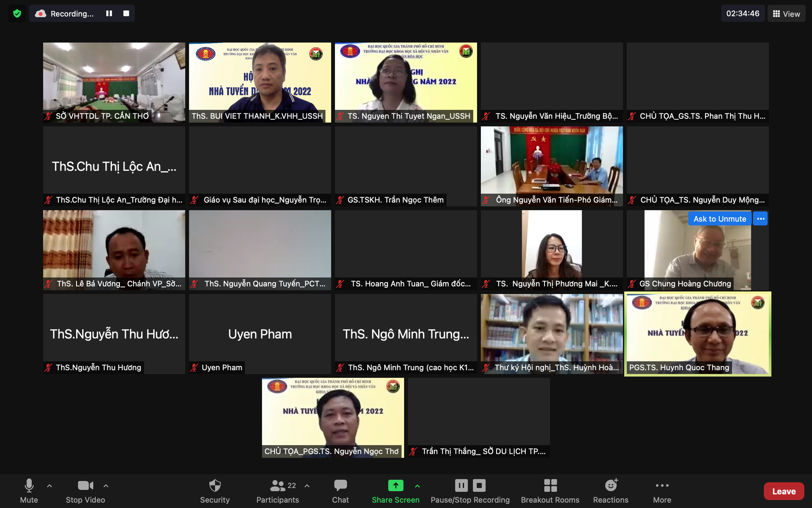Select Ông Nguyễn Văn Tiến video tile
This screenshot has height=508, width=812.
[552, 166]
